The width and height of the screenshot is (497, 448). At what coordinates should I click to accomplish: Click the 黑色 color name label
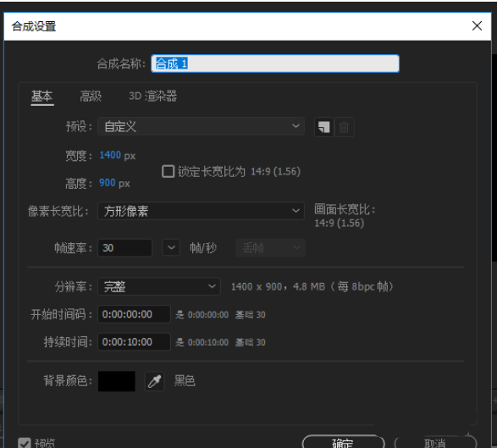185,381
